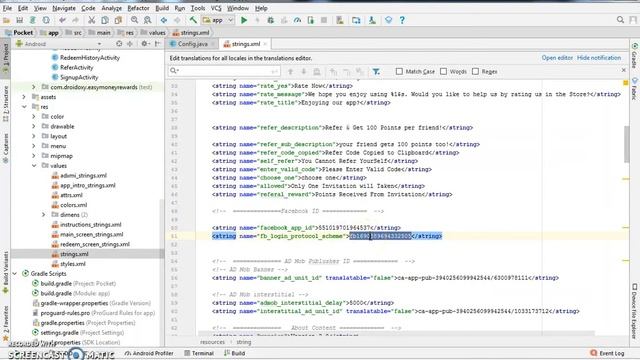Expand the drawable folder
The image size is (640, 360).
pyautogui.click(x=34, y=126)
